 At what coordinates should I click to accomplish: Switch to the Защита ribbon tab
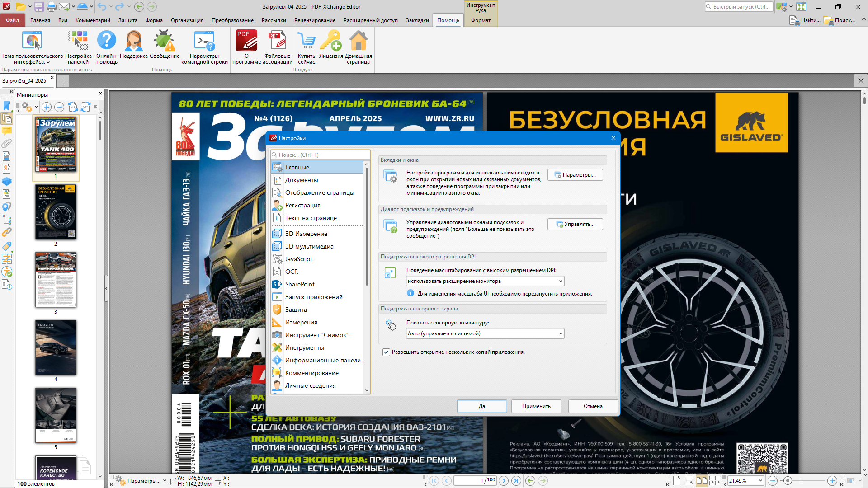pyautogui.click(x=127, y=20)
